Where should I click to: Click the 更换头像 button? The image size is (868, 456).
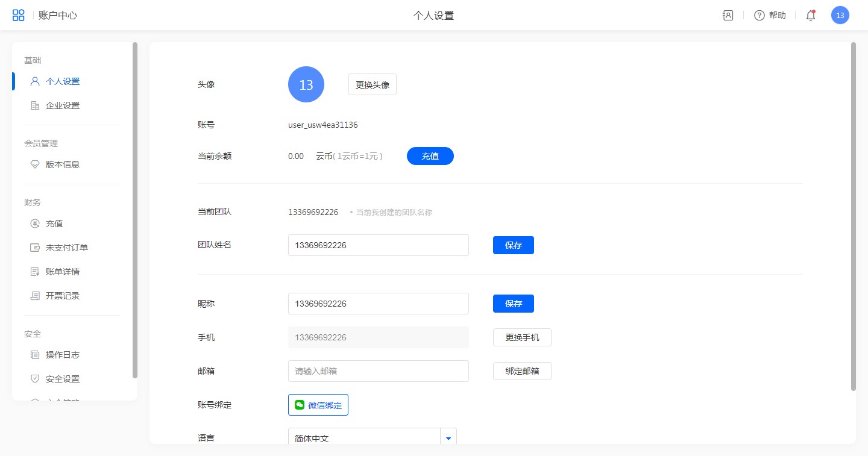coord(372,85)
